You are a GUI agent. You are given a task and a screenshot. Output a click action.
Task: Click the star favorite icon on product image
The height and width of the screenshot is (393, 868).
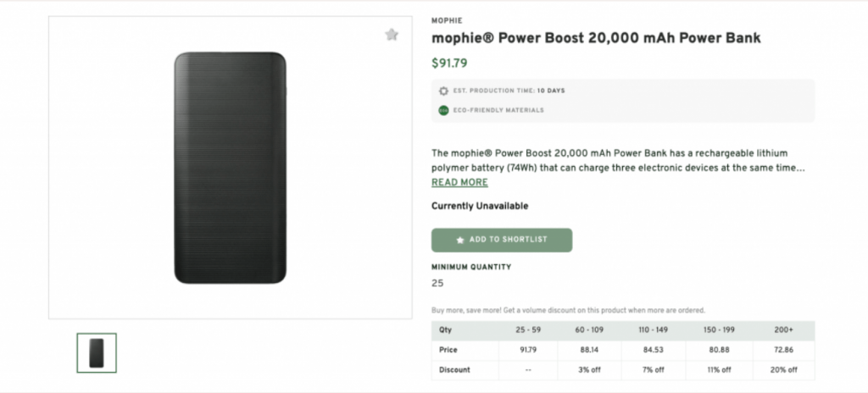click(391, 35)
